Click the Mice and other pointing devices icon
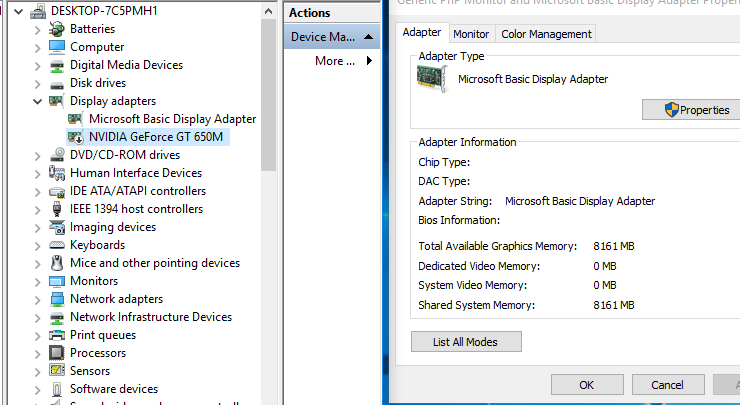Screen dimensions: 740x405 tap(57, 263)
